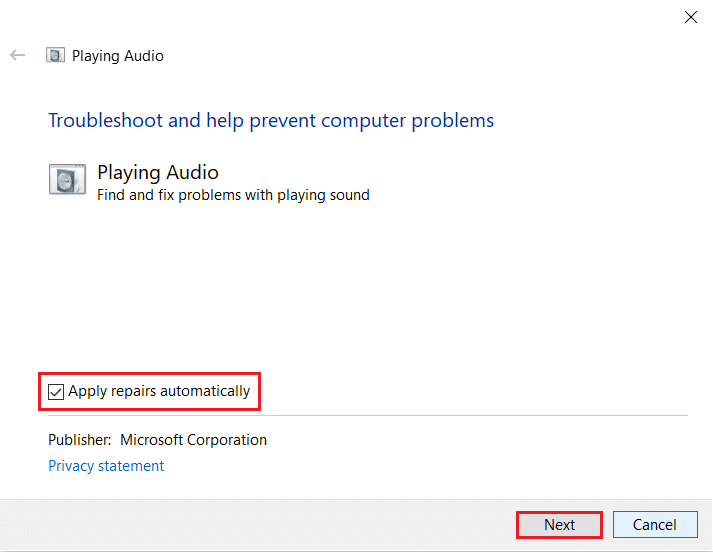Screen dimensions: 713x552
Task: Click the gray footer bar left of Next
Action: [x=250, y=525]
